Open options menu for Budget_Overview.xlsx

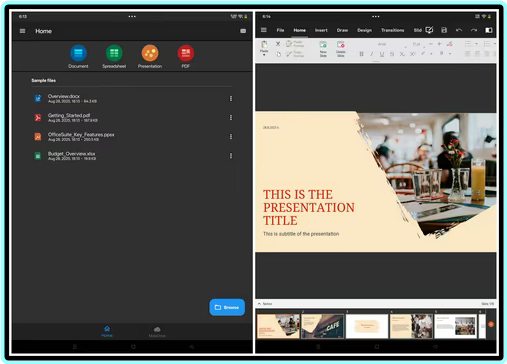(x=231, y=156)
